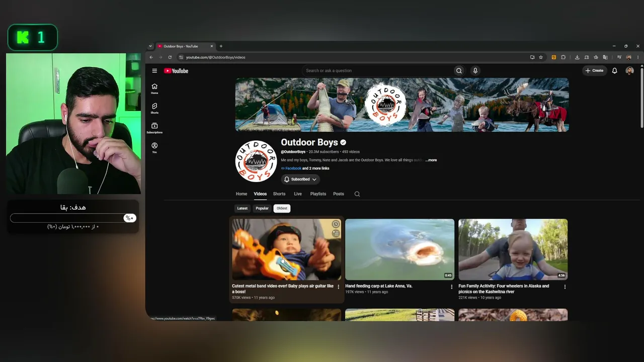Add the baby guitar video to Watch later

(336, 224)
